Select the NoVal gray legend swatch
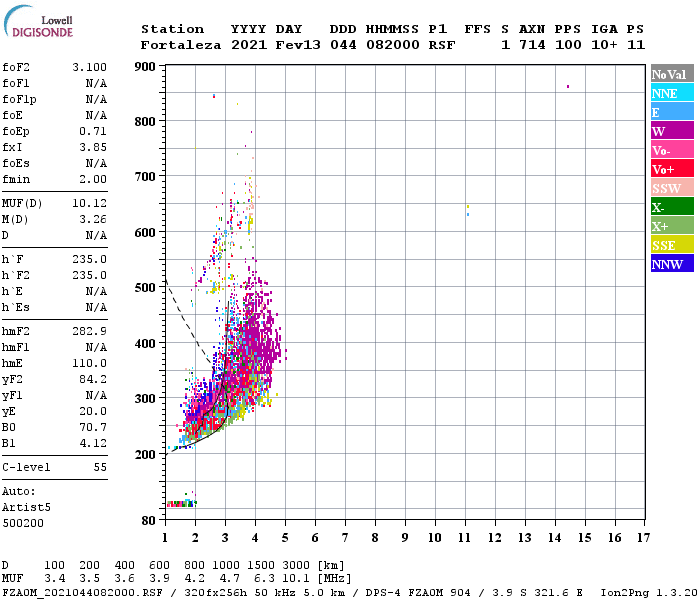 click(x=672, y=74)
